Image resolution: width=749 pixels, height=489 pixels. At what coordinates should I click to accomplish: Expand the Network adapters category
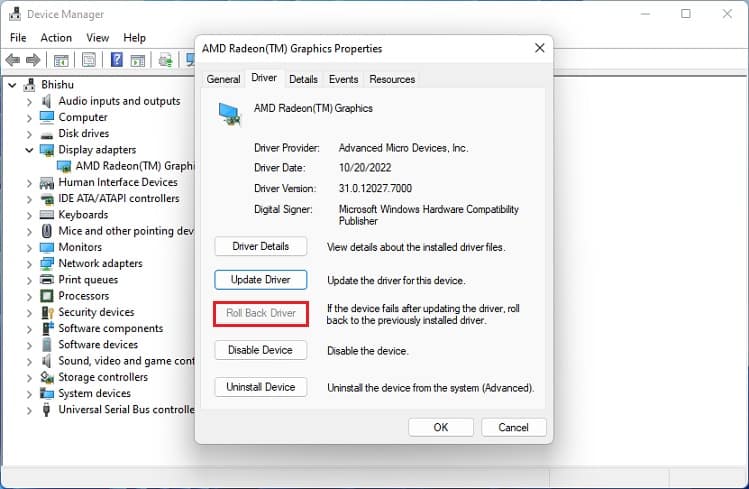point(29,264)
